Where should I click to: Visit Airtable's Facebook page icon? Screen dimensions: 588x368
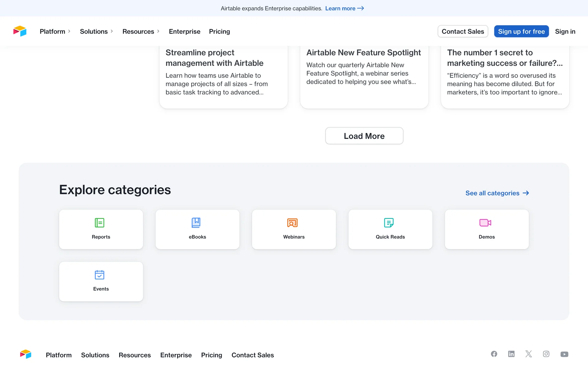(494, 354)
